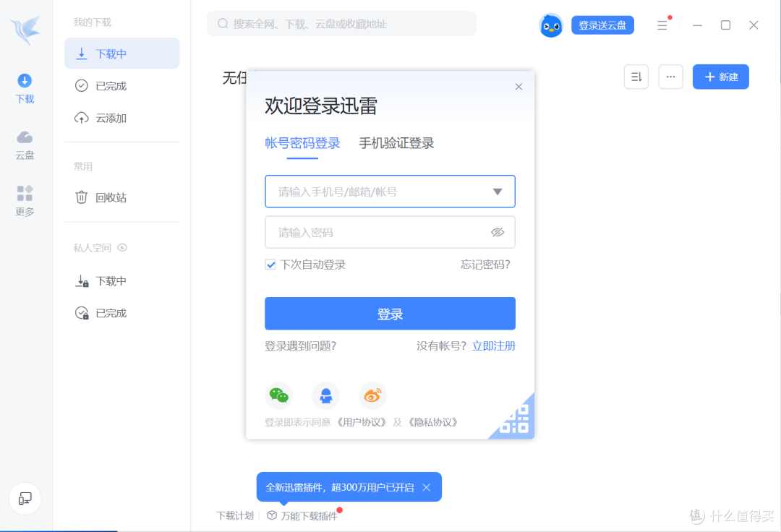The width and height of the screenshot is (781, 532).
Task: Log in with WeChat icon
Action: 279,395
